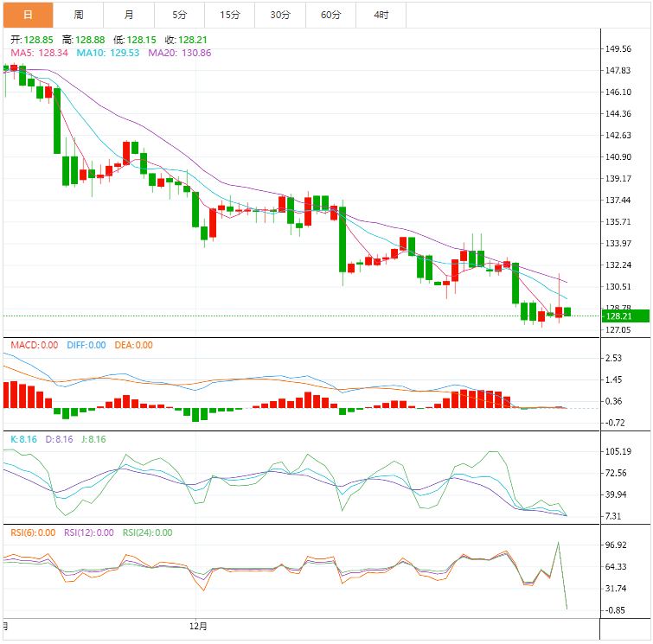The image size is (653, 644).
Task: Switch to the 周 weekly tab
Action: click(x=79, y=15)
